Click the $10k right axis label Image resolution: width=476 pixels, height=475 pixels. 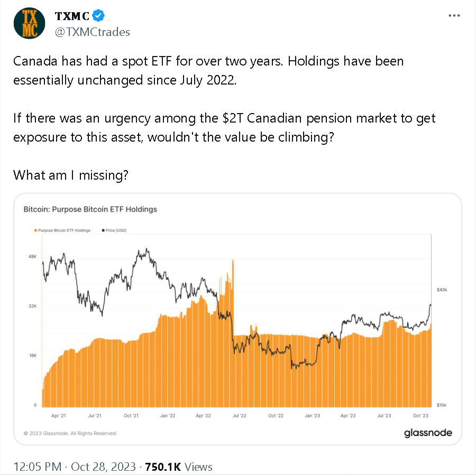pyautogui.click(x=442, y=405)
